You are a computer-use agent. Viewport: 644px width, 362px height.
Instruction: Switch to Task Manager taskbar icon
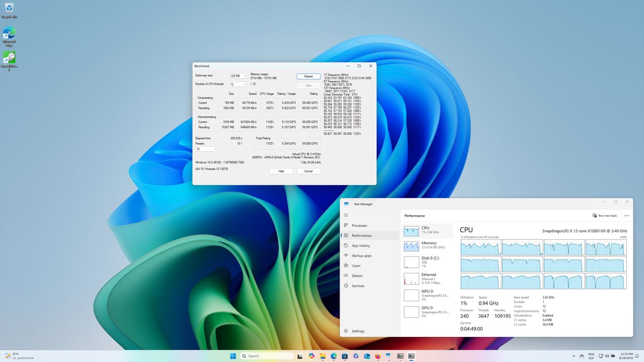tap(389, 356)
